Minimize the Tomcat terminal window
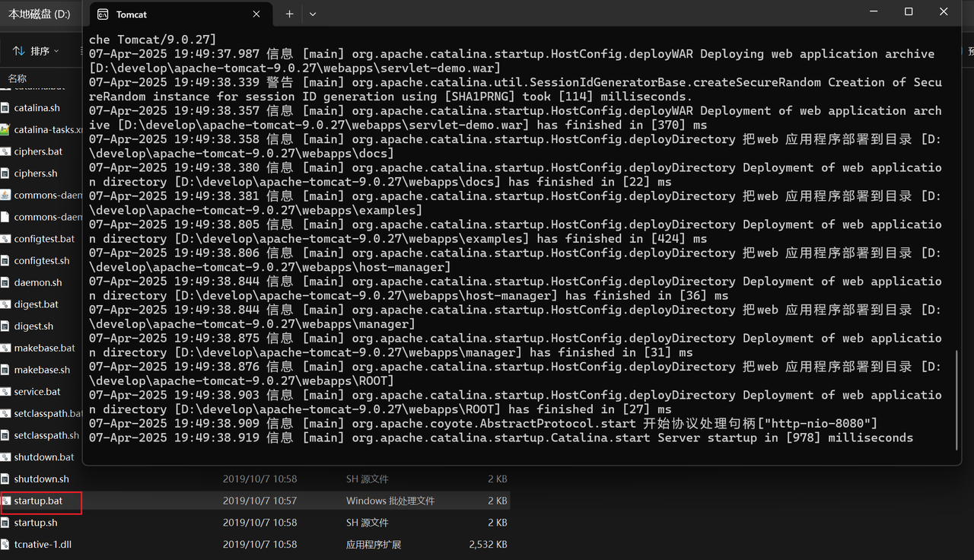This screenshot has height=560, width=974. pyautogui.click(x=874, y=12)
